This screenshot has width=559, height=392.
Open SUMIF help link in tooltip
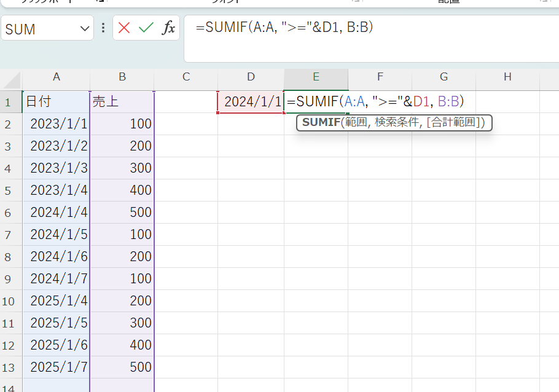[321, 122]
